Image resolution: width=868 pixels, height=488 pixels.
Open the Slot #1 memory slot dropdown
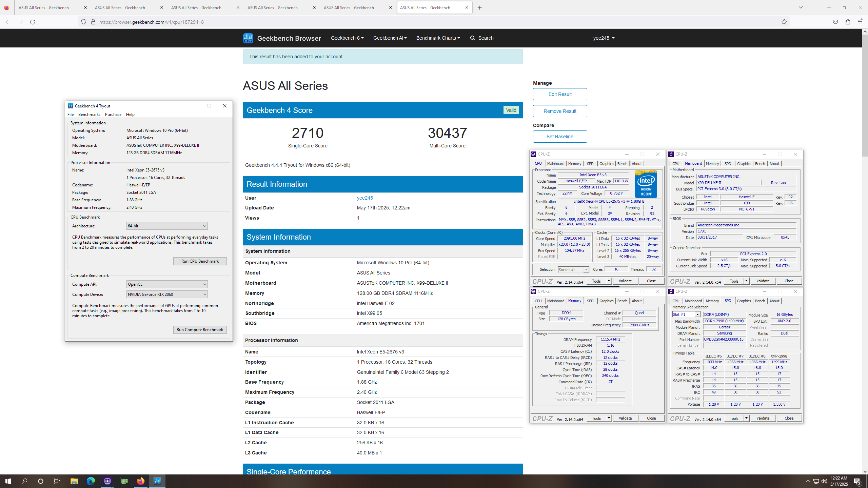tap(686, 314)
